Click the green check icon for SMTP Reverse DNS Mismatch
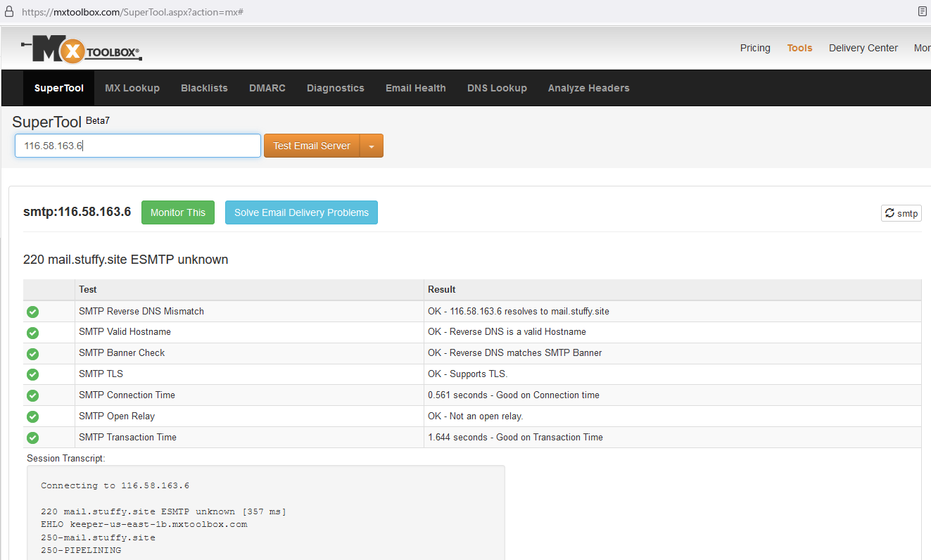Image resolution: width=931 pixels, height=560 pixels. (x=32, y=312)
